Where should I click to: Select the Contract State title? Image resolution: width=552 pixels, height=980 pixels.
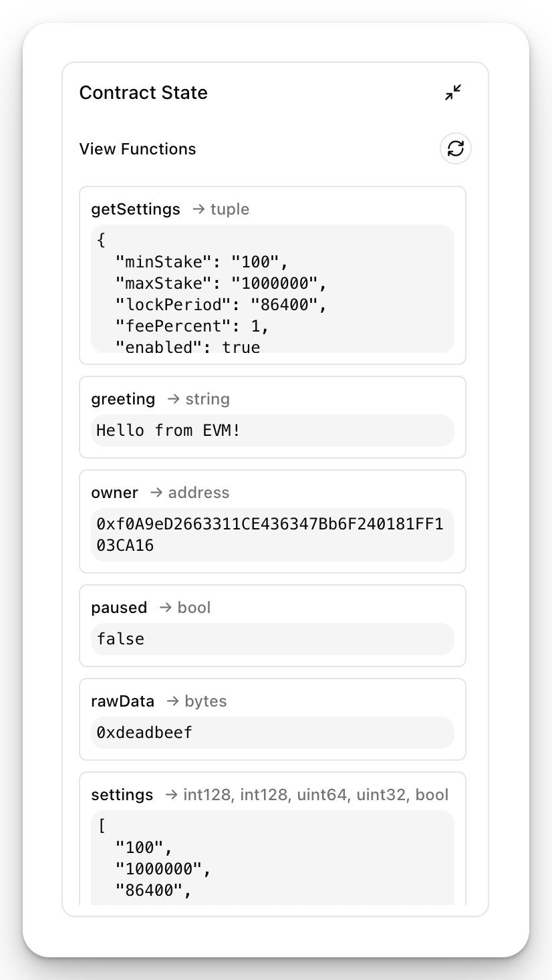pyautogui.click(x=144, y=92)
